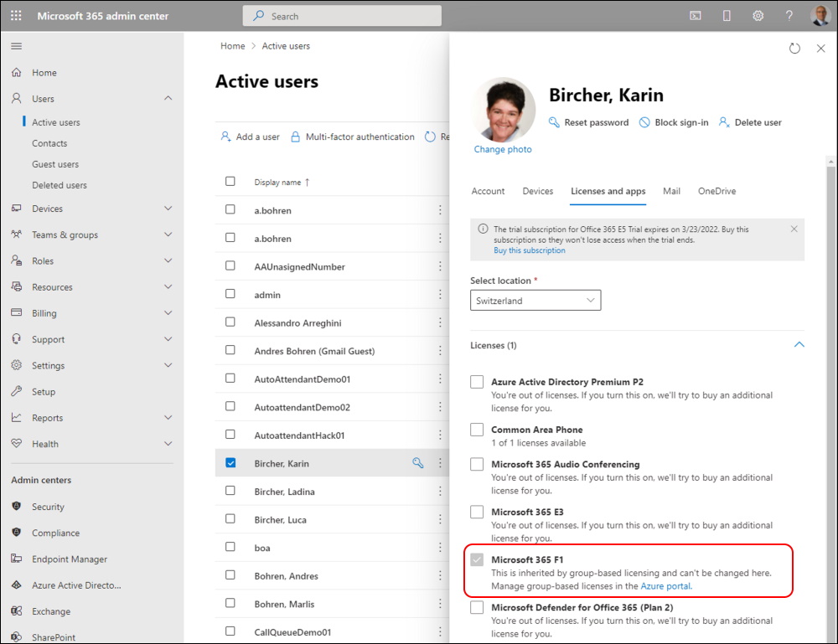Image resolution: width=838 pixels, height=644 pixels.
Task: Click the Exchange admin center icon
Action: point(17,611)
